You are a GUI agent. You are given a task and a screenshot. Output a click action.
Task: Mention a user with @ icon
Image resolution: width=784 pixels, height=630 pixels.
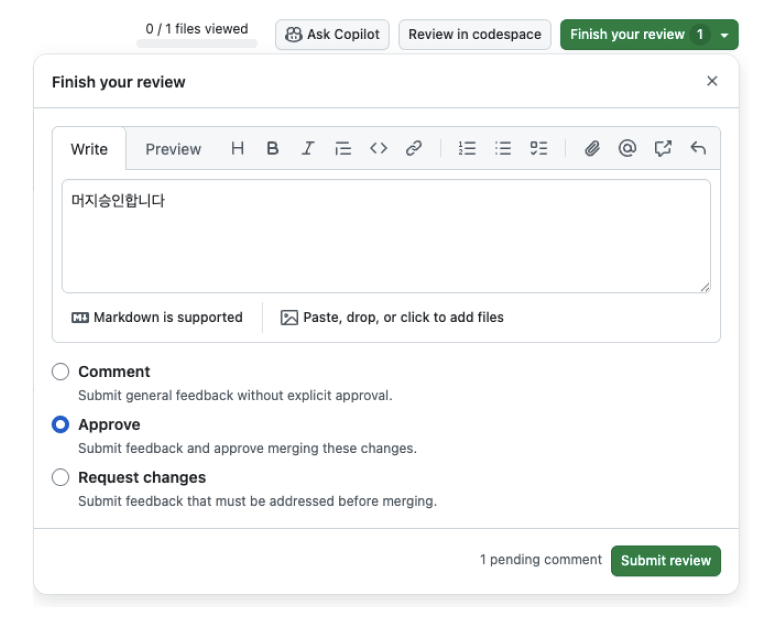(627, 149)
